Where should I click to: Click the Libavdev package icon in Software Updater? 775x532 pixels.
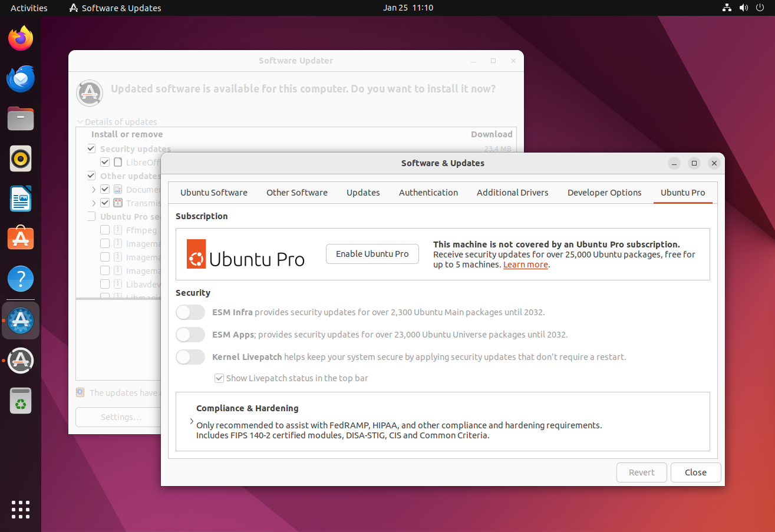pyautogui.click(x=118, y=284)
